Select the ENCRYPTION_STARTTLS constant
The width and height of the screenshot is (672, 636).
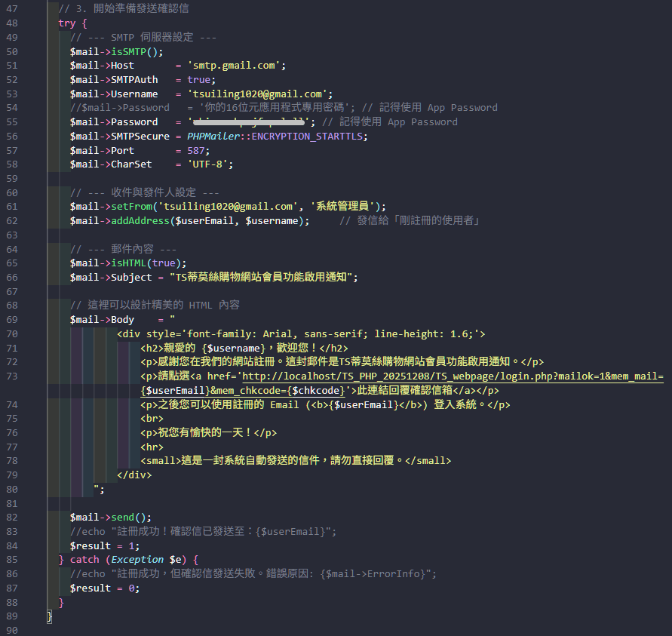[x=308, y=137]
